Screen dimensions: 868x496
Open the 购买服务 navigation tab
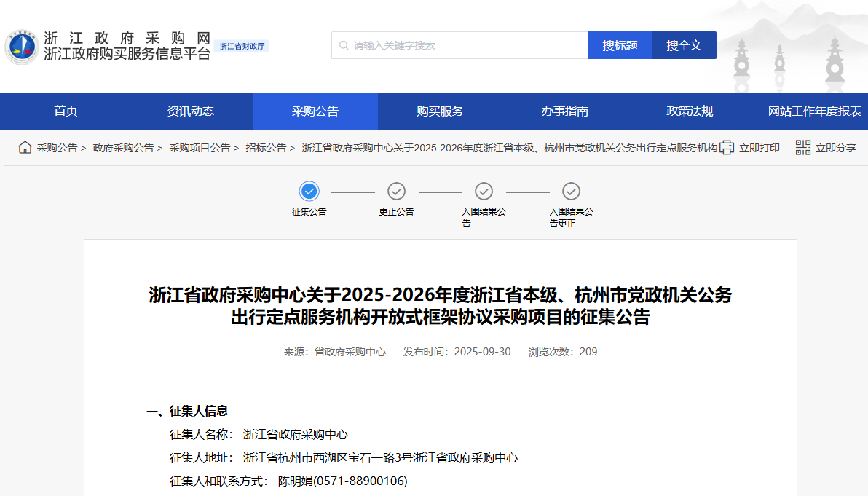[441, 111]
